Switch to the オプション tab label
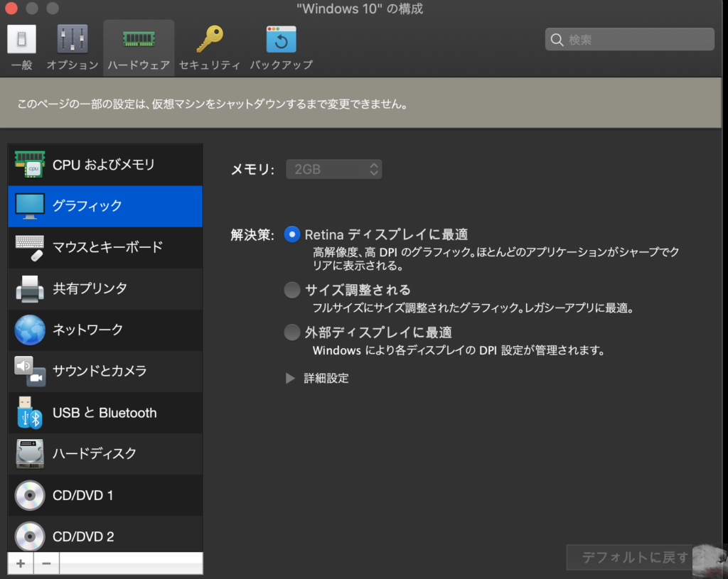Viewport: 728px width, 579px height. [x=73, y=65]
